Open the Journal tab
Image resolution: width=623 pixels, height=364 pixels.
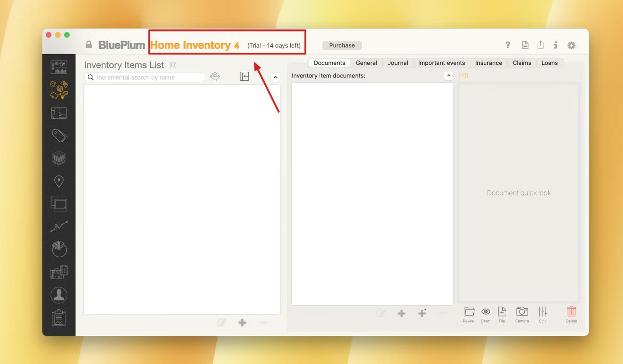click(x=398, y=63)
